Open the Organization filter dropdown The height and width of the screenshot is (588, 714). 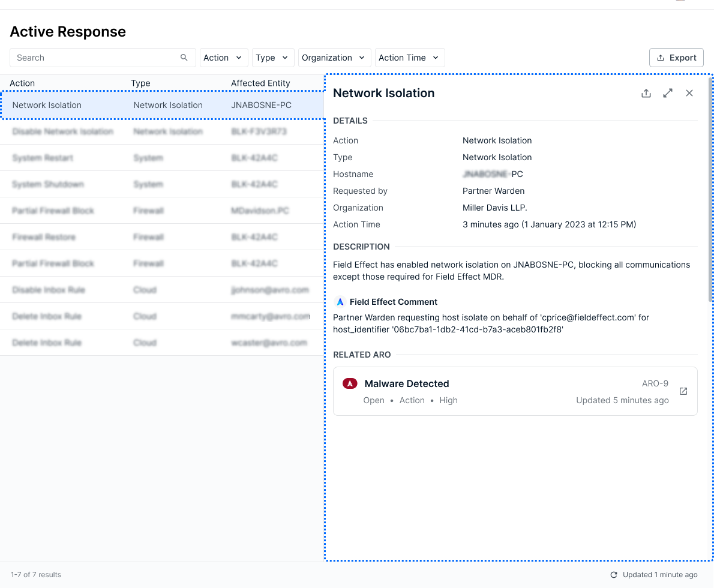coord(334,58)
